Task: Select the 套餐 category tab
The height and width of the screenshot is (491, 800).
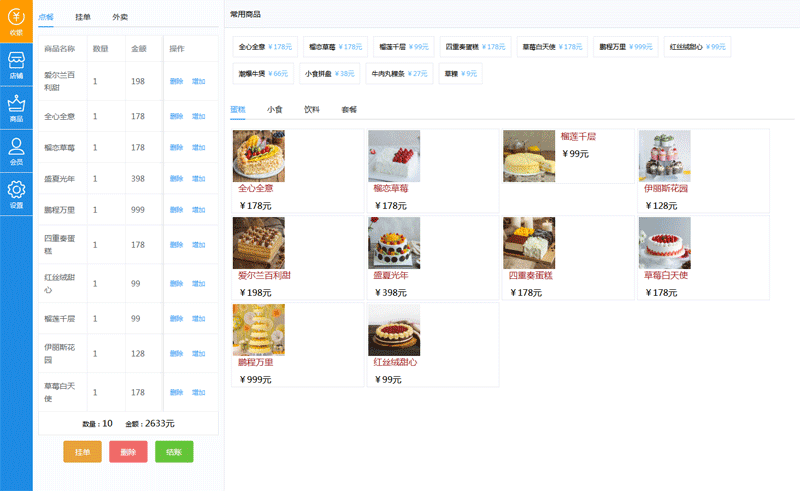Action: 349,108
